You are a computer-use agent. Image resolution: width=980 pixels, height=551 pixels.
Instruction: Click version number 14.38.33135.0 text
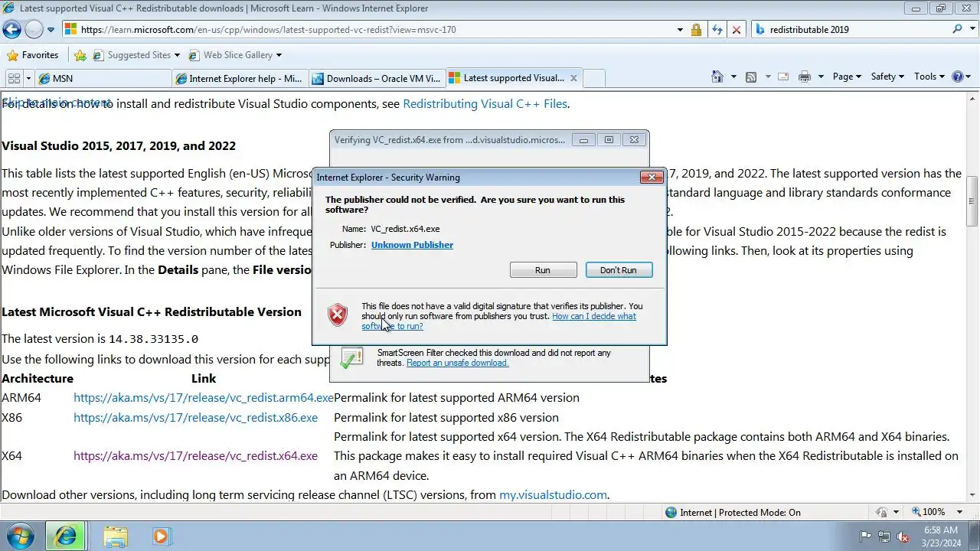[153, 339]
